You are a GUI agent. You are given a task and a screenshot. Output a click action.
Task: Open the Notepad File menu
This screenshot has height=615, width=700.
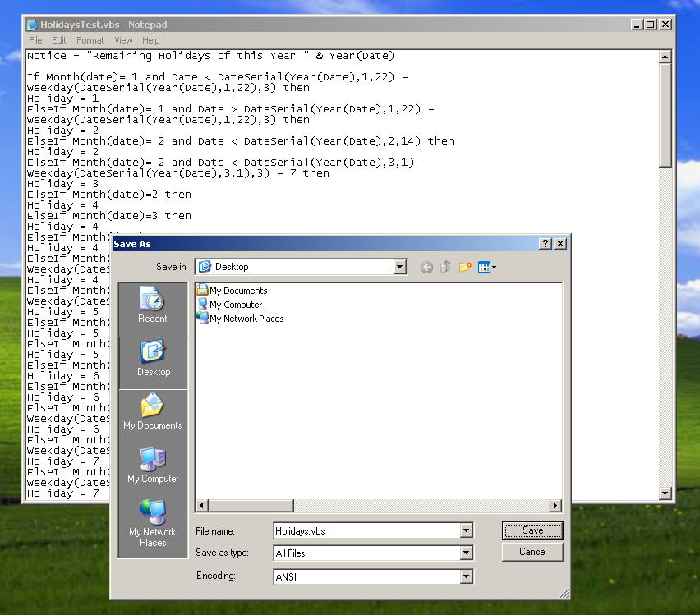coord(35,40)
